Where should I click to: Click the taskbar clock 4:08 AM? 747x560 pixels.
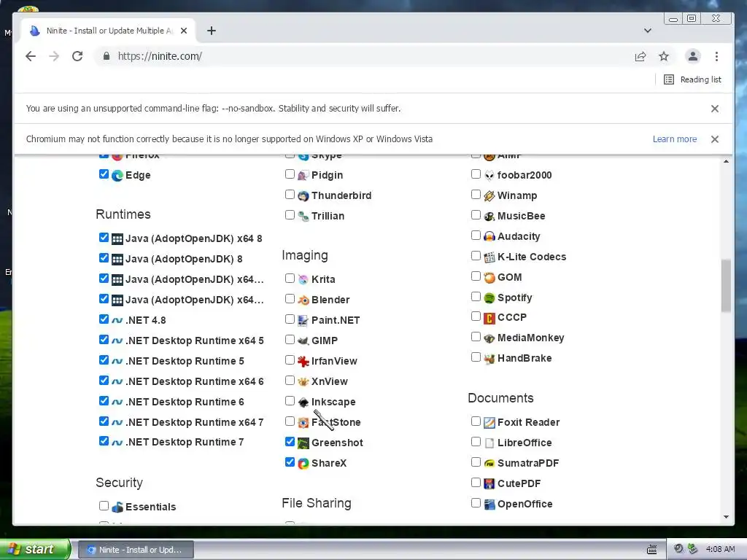click(x=720, y=549)
